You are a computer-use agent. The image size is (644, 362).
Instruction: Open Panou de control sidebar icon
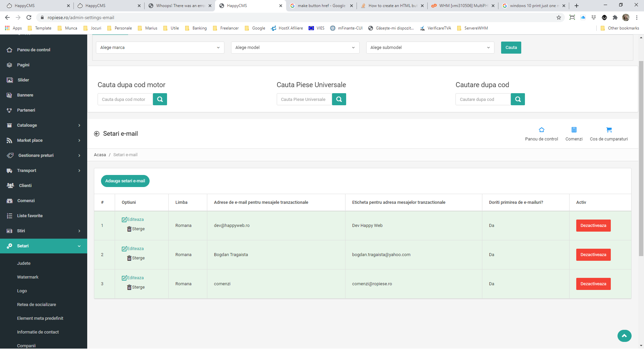pyautogui.click(x=9, y=50)
